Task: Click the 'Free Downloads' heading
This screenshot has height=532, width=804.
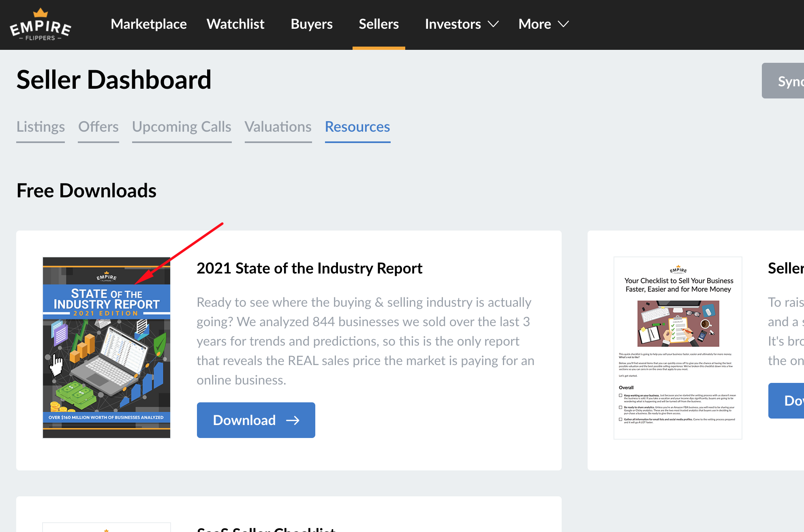Action: [x=86, y=190]
